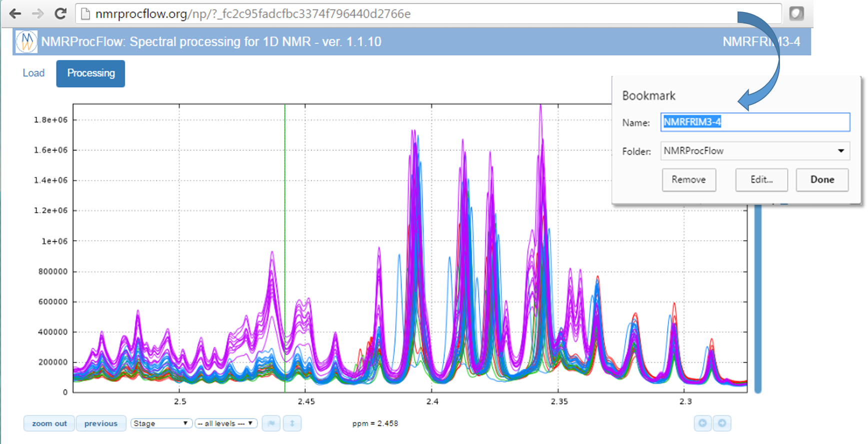This screenshot has height=444, width=868.
Task: Shift spectrum left with left arrow icon
Action: pos(702,424)
